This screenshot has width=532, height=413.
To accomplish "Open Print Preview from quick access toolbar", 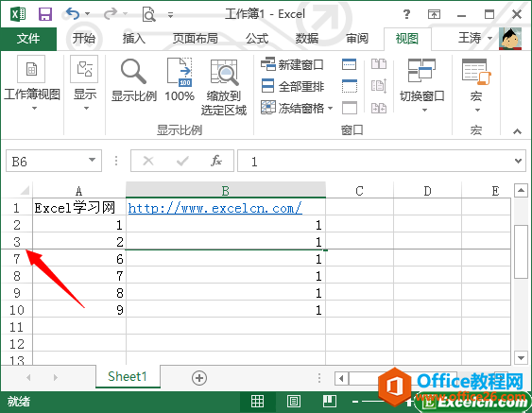I will point(148,14).
